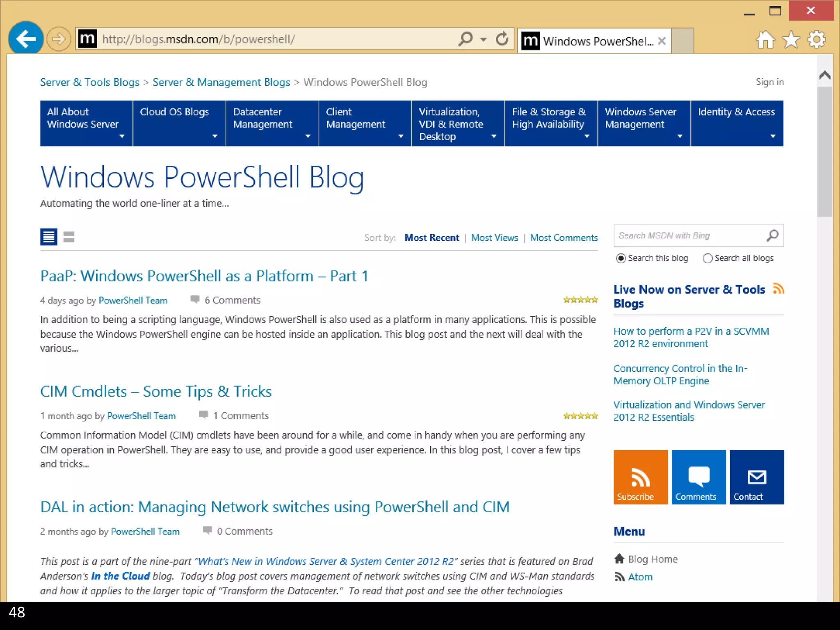Click the orange Subscribe RSS tile
This screenshot has height=630, width=840.
(x=640, y=477)
